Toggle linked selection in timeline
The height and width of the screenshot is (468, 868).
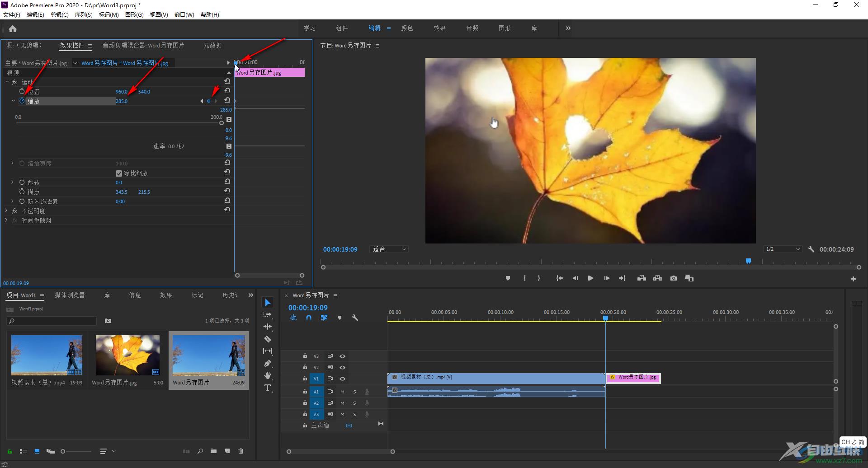(x=324, y=318)
